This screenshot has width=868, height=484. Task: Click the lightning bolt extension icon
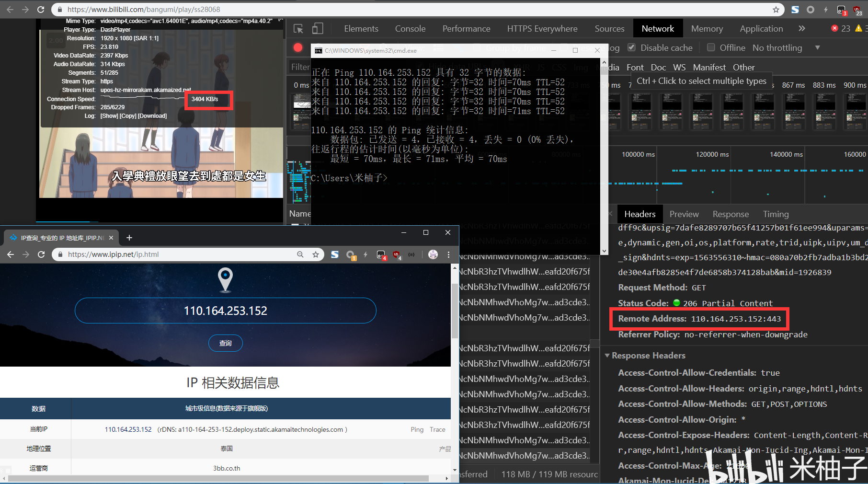tap(365, 254)
